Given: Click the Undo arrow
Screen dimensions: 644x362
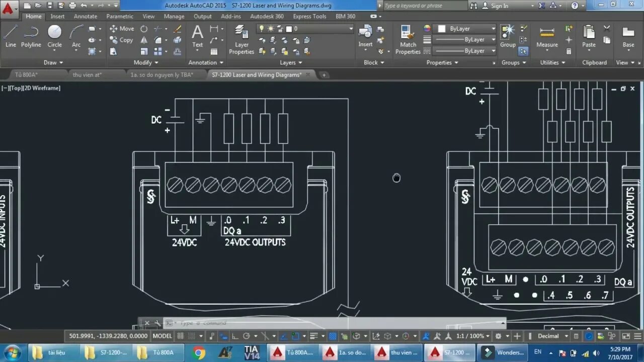Looking at the screenshot, I should click(x=84, y=6).
